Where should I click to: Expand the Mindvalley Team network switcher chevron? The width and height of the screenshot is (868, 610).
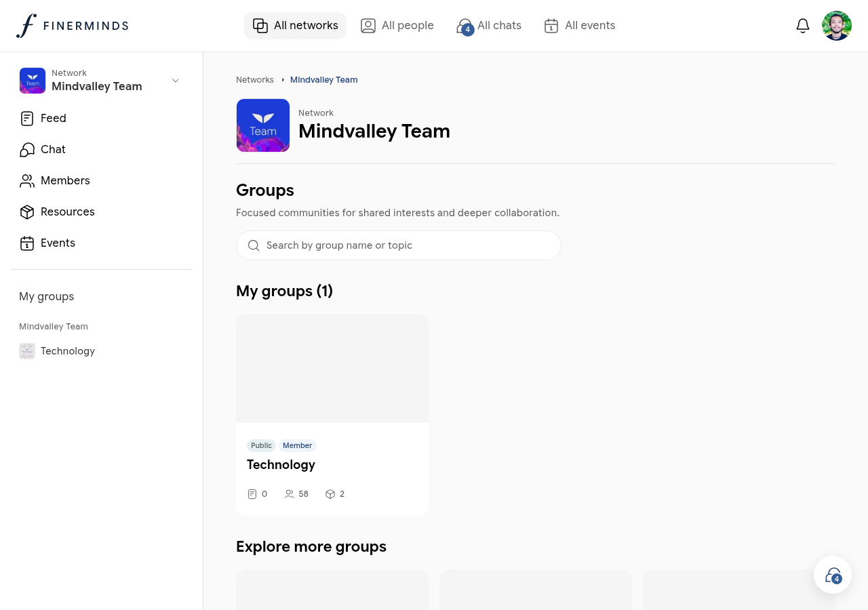pos(176,81)
